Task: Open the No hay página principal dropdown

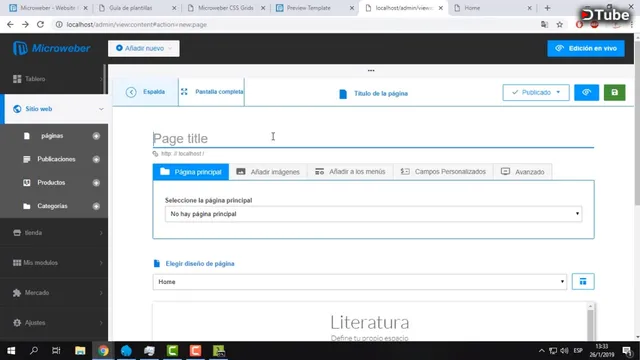Action: click(373, 214)
